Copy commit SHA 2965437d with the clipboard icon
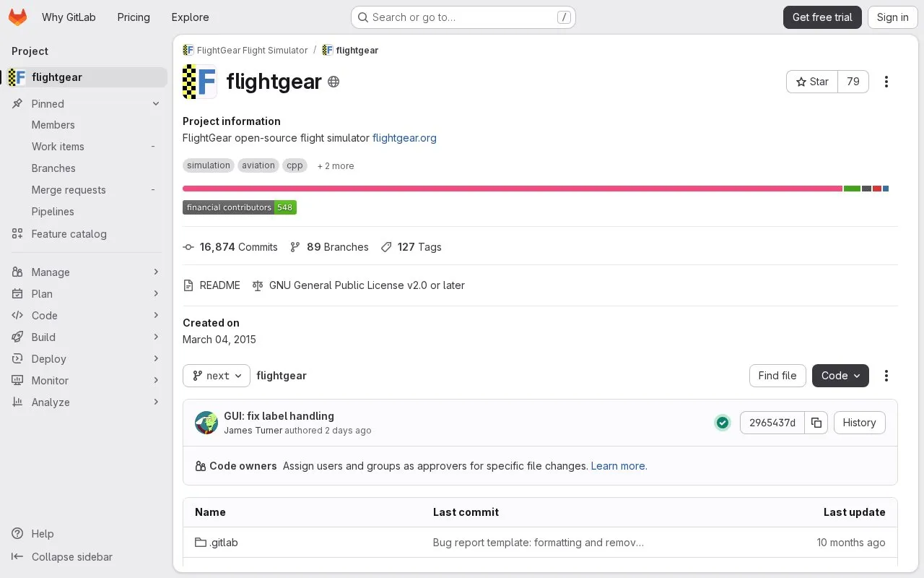This screenshot has width=924, height=578. coord(816,423)
